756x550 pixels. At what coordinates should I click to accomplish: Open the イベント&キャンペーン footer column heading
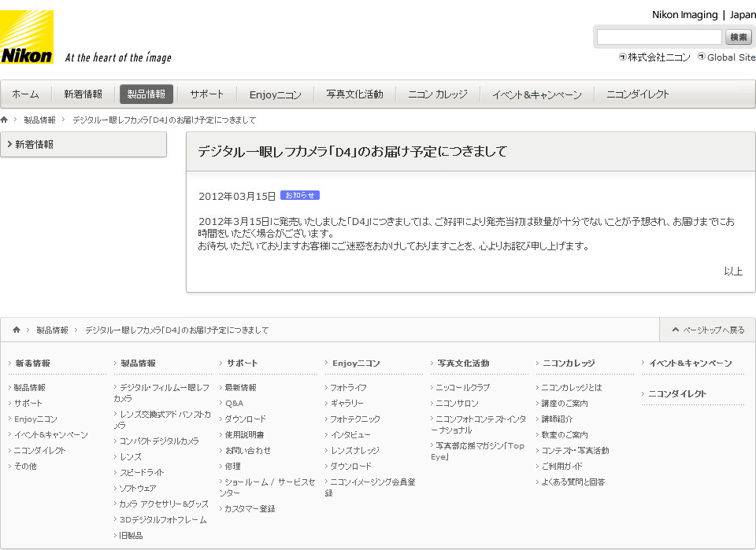point(691,364)
